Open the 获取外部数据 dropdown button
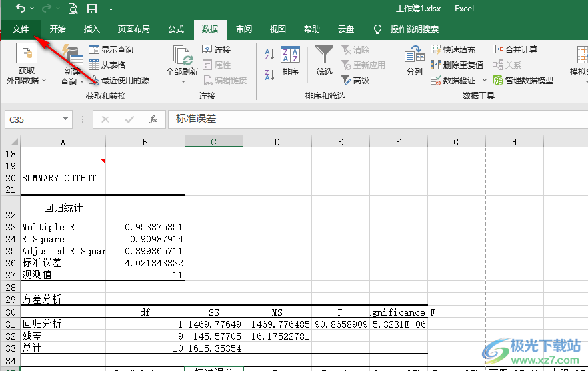 (26, 64)
